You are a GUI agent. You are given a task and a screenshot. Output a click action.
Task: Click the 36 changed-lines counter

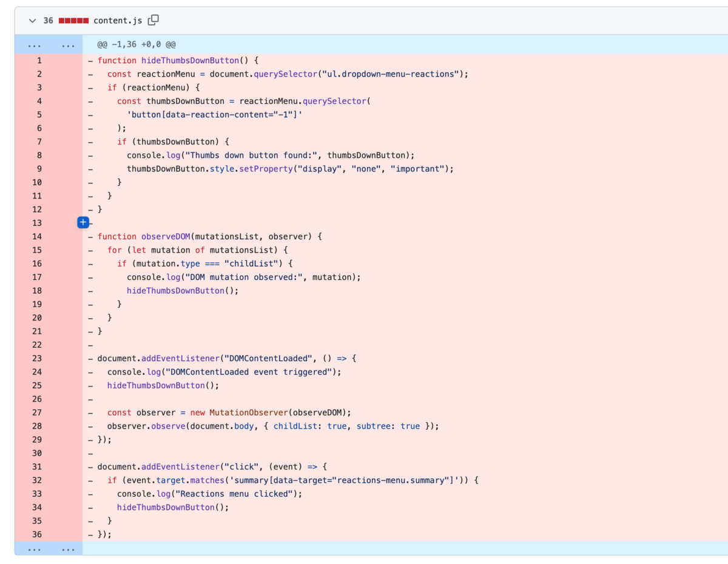(x=47, y=20)
